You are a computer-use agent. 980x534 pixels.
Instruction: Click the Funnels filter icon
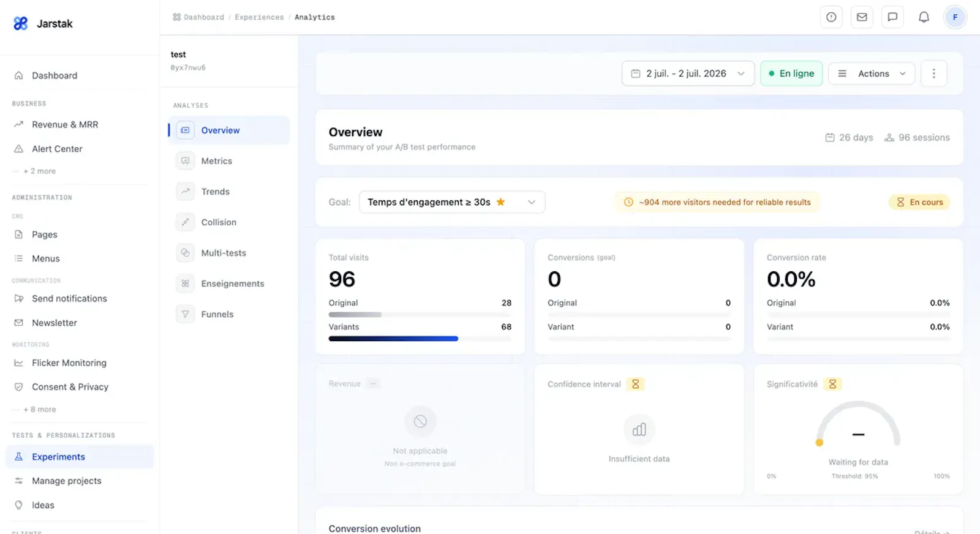point(185,314)
